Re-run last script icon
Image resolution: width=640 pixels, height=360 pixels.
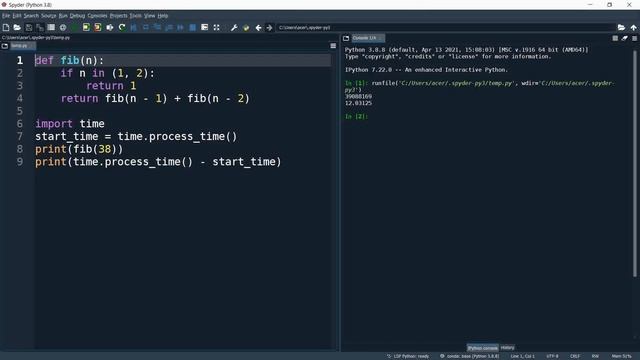click(122, 27)
